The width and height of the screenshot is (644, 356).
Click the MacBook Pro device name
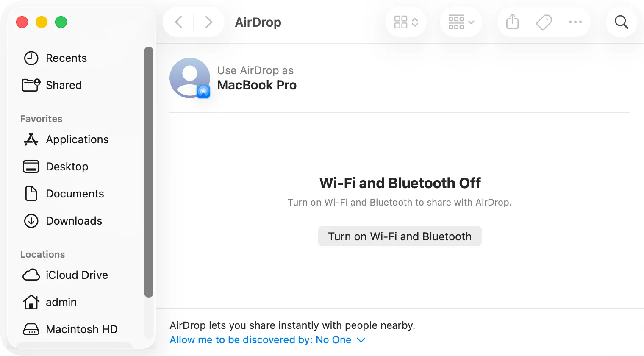tap(257, 85)
